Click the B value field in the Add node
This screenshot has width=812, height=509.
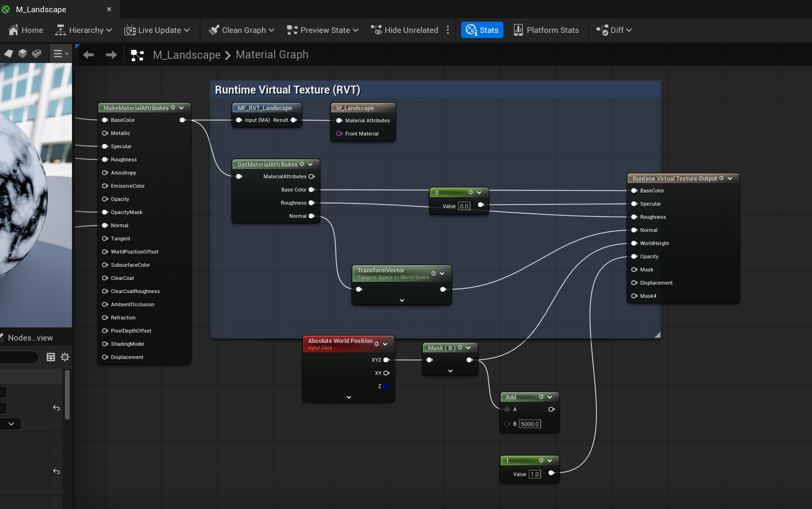530,424
